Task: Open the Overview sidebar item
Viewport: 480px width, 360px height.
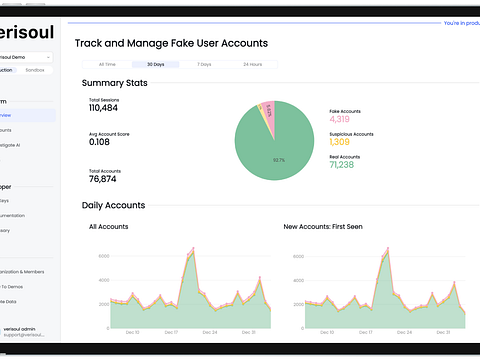Action: pyautogui.click(x=27, y=115)
